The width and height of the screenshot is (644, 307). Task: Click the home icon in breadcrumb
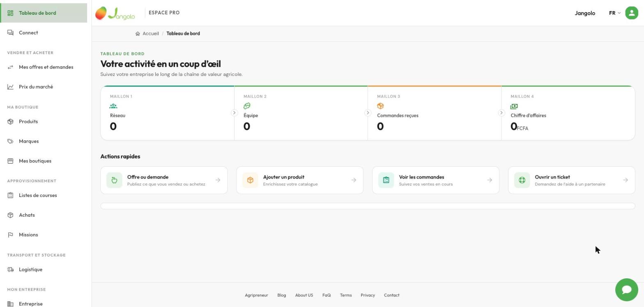click(x=138, y=34)
